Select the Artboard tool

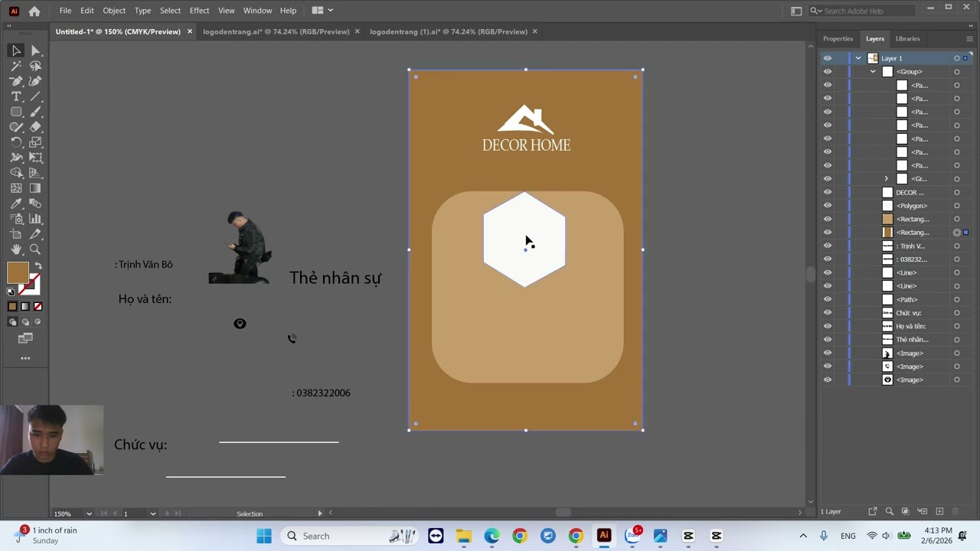click(x=16, y=234)
